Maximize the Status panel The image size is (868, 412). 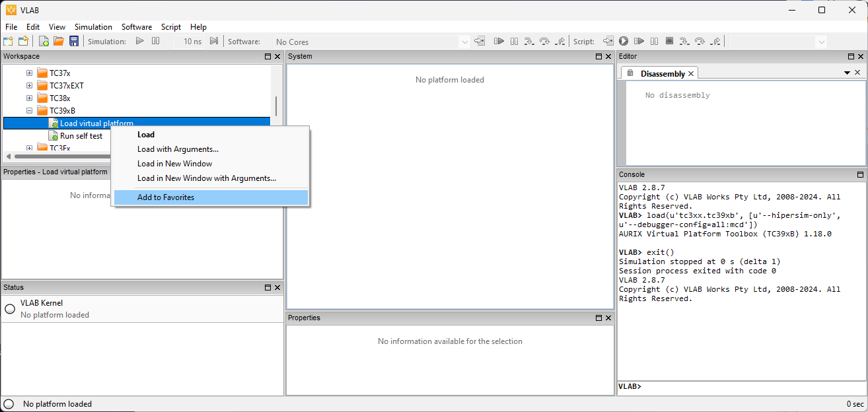[268, 288]
